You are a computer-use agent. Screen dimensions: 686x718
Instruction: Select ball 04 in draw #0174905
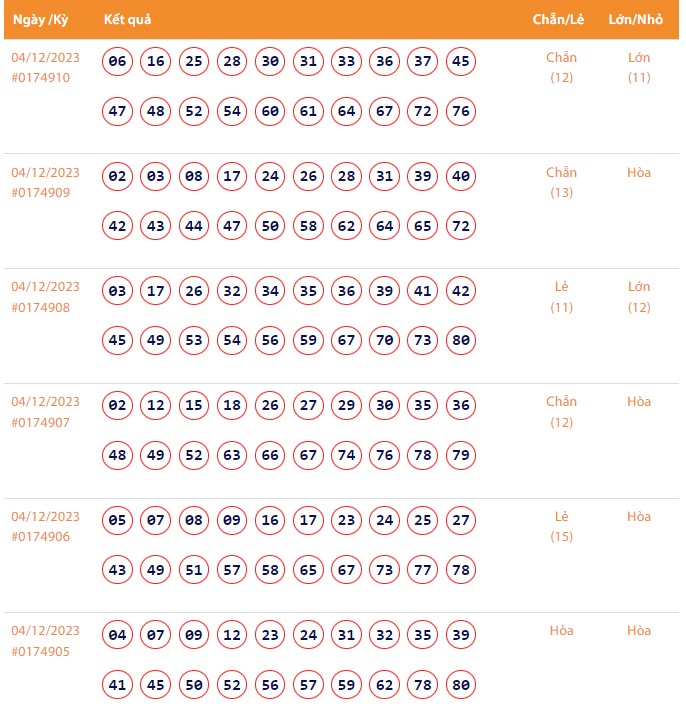point(118,635)
